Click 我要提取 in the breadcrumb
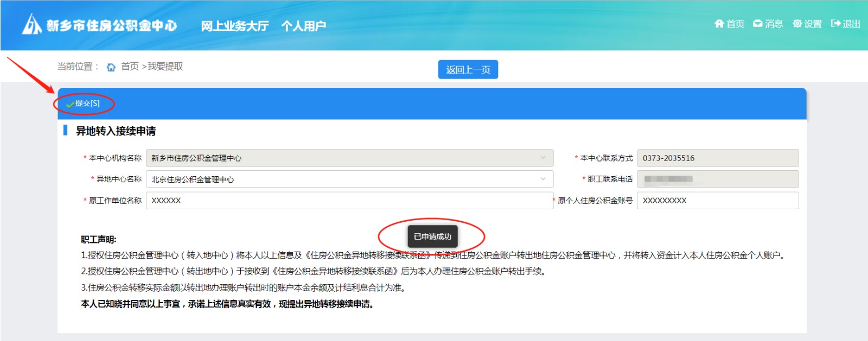The height and width of the screenshot is (341, 868). (165, 66)
